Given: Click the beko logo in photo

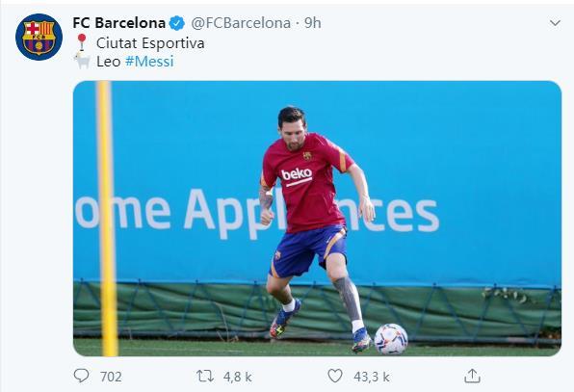Looking at the screenshot, I should (297, 176).
